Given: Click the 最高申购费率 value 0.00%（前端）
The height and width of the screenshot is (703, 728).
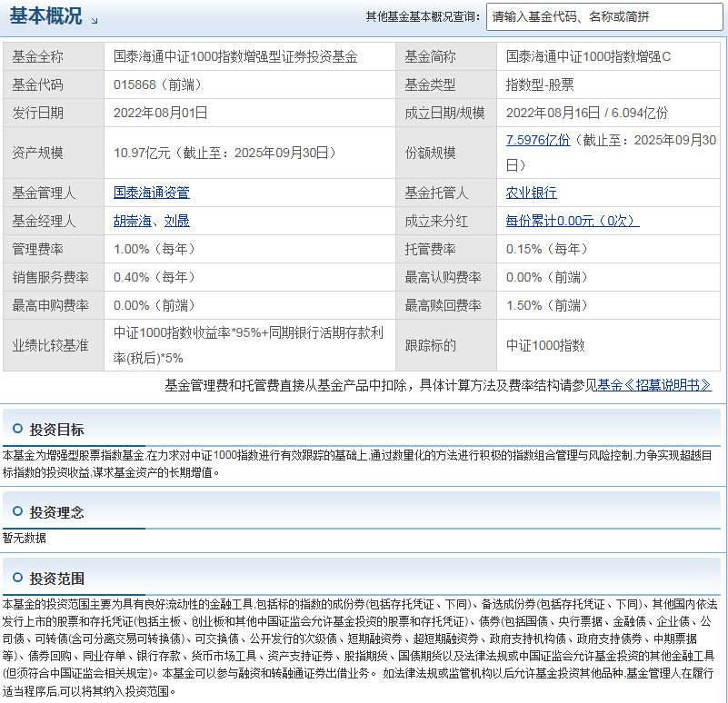Looking at the screenshot, I should [155, 306].
